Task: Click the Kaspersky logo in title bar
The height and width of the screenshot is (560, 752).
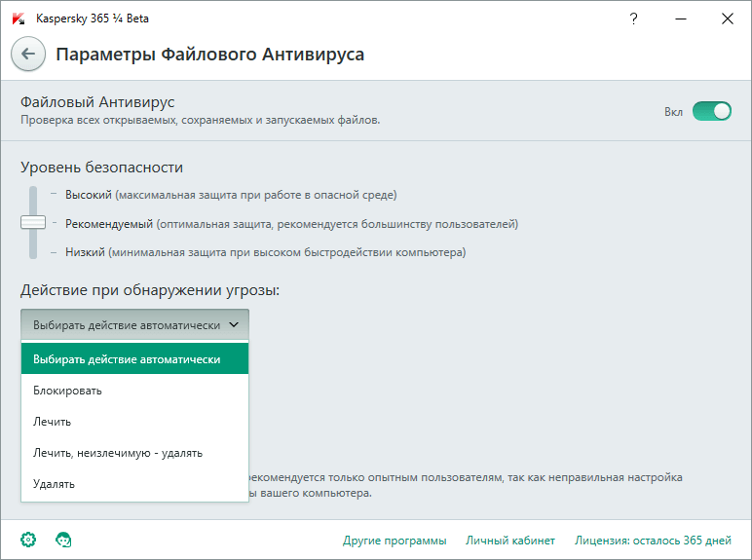Action: [x=18, y=19]
